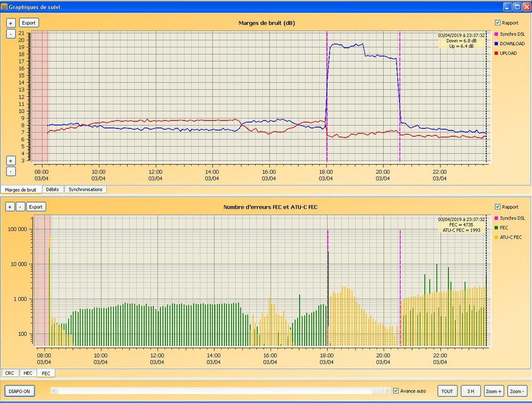Show the HEC errors tab

(28, 373)
